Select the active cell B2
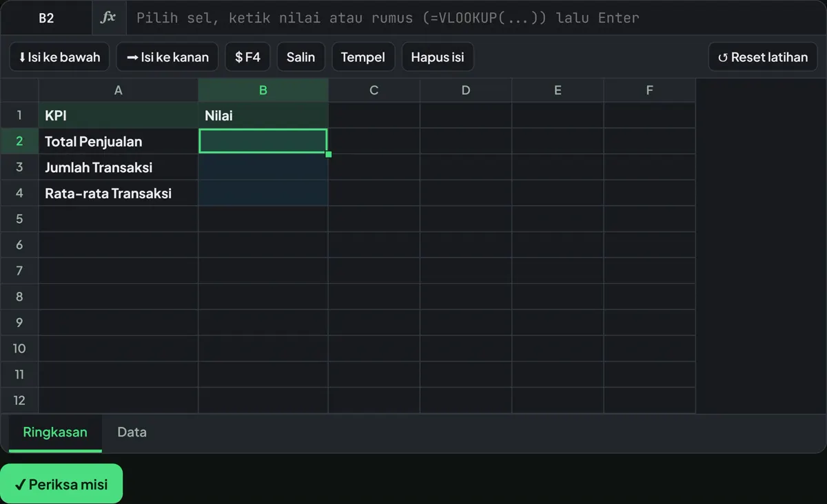The width and height of the screenshot is (827, 504). (263, 141)
